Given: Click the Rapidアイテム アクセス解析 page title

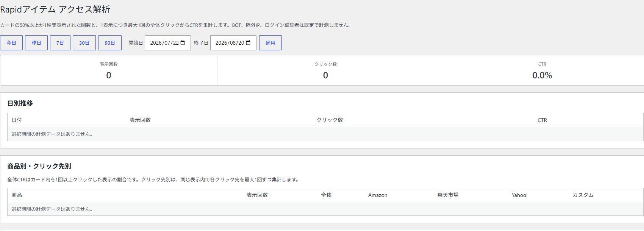Looking at the screenshot, I should (55, 9).
